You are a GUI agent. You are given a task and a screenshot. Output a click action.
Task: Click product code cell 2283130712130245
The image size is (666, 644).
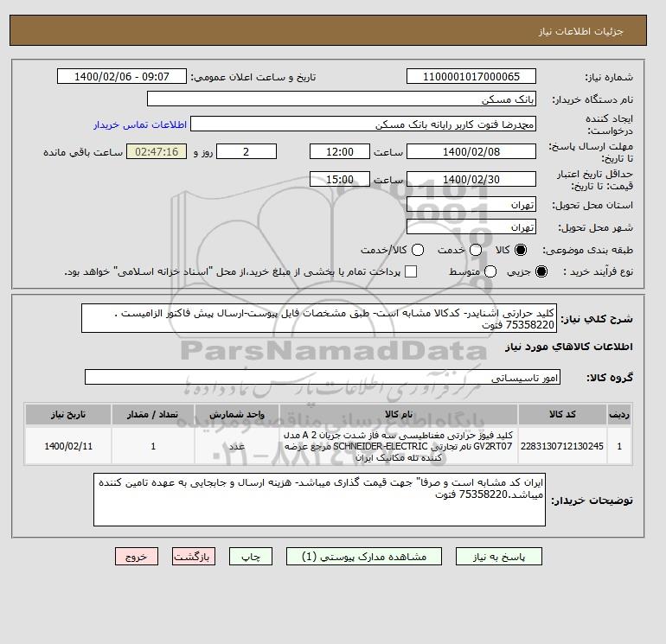coord(562,446)
